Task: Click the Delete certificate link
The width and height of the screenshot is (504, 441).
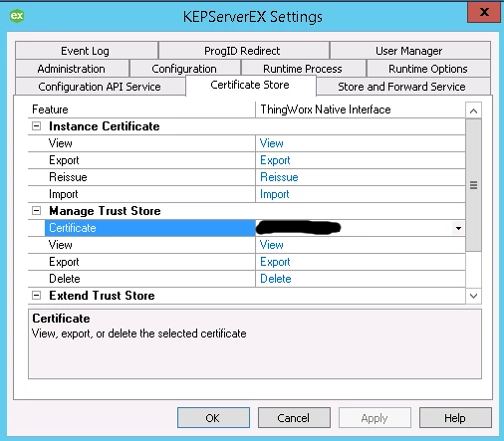Action: point(276,279)
